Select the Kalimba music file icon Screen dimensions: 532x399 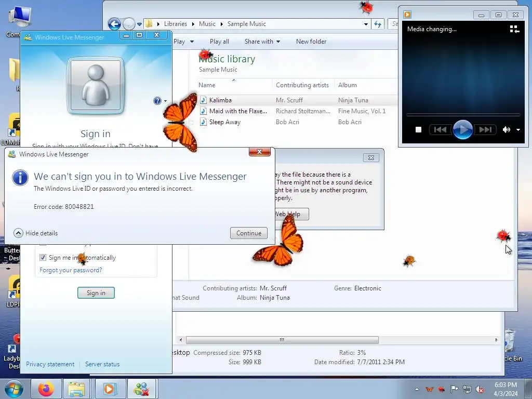pyautogui.click(x=203, y=100)
